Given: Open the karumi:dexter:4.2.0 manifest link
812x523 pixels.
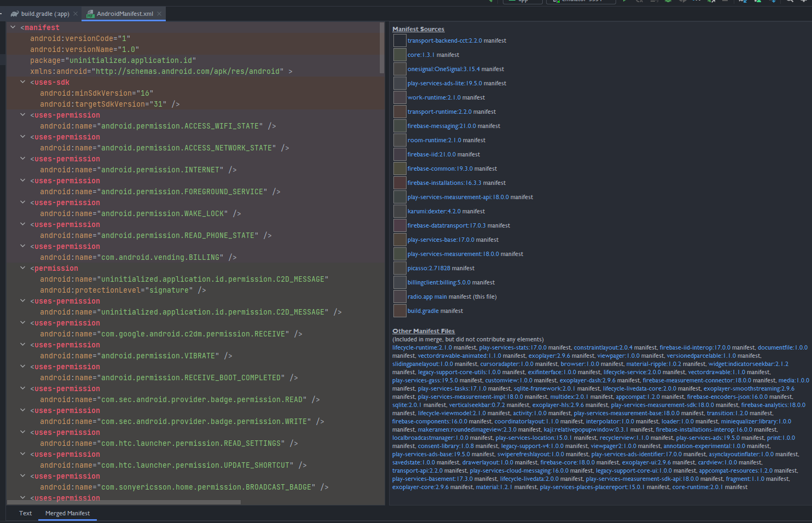Looking at the screenshot, I should [434, 211].
